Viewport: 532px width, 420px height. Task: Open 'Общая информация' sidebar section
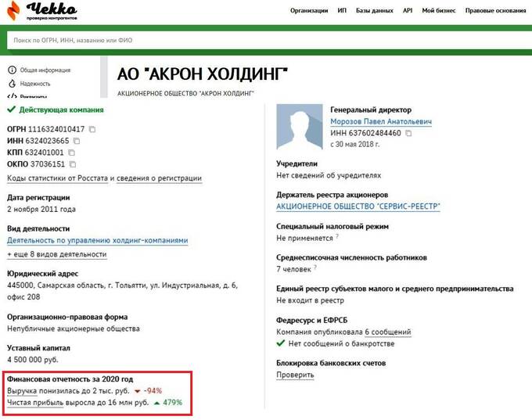point(45,70)
